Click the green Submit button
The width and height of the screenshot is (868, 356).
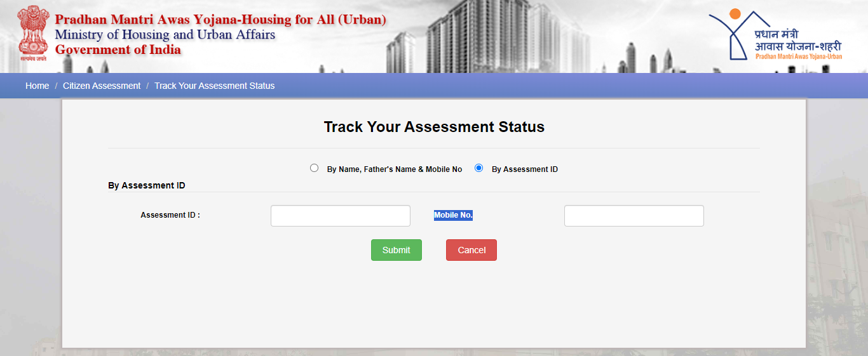coord(397,250)
